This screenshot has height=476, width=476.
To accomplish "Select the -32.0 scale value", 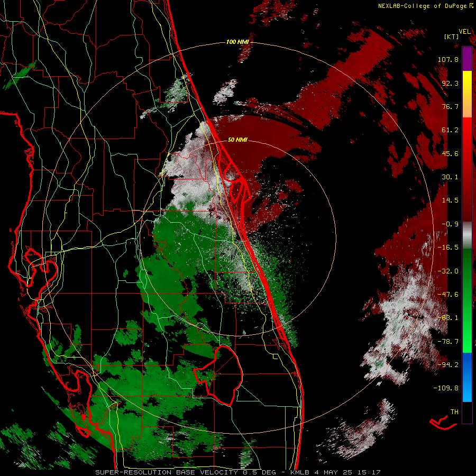I will [448, 271].
